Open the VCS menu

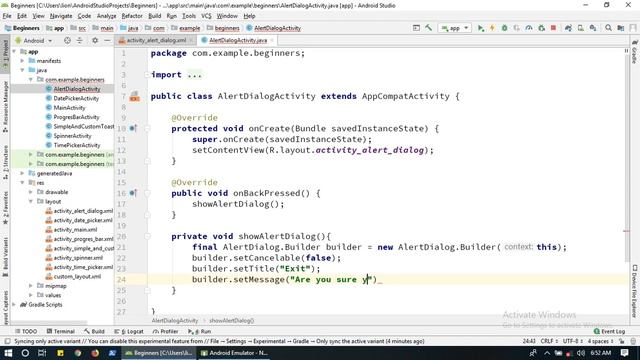(206, 16)
